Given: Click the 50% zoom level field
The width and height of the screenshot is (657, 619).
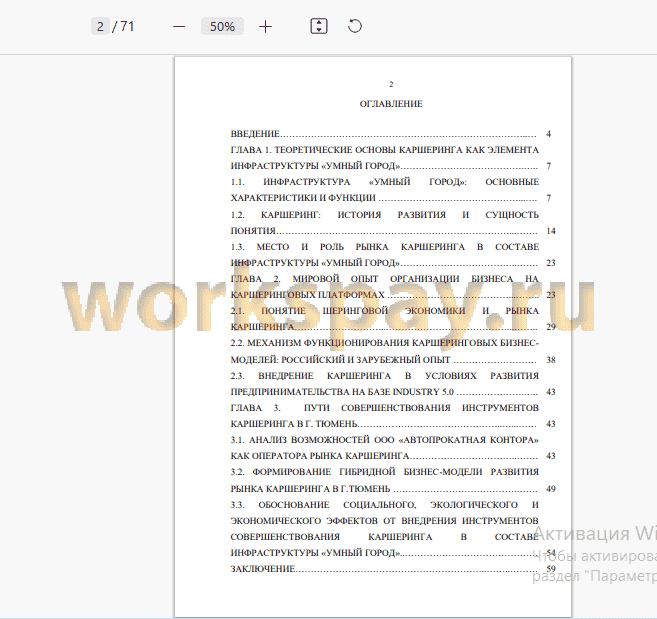Looking at the screenshot, I should 222,26.
